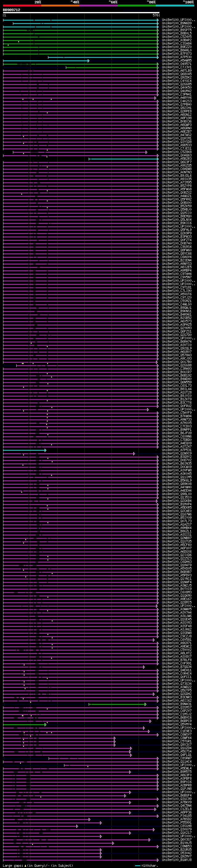The height and width of the screenshot is (868, 197).
Task: Click the orange ~40% identity legend segment
Action: (60, 6)
